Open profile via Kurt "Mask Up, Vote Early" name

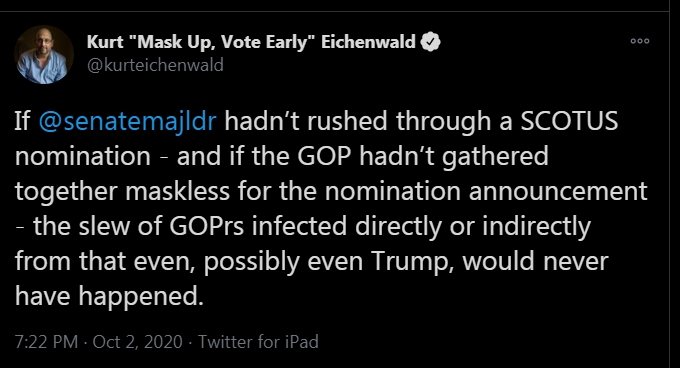tap(251, 42)
